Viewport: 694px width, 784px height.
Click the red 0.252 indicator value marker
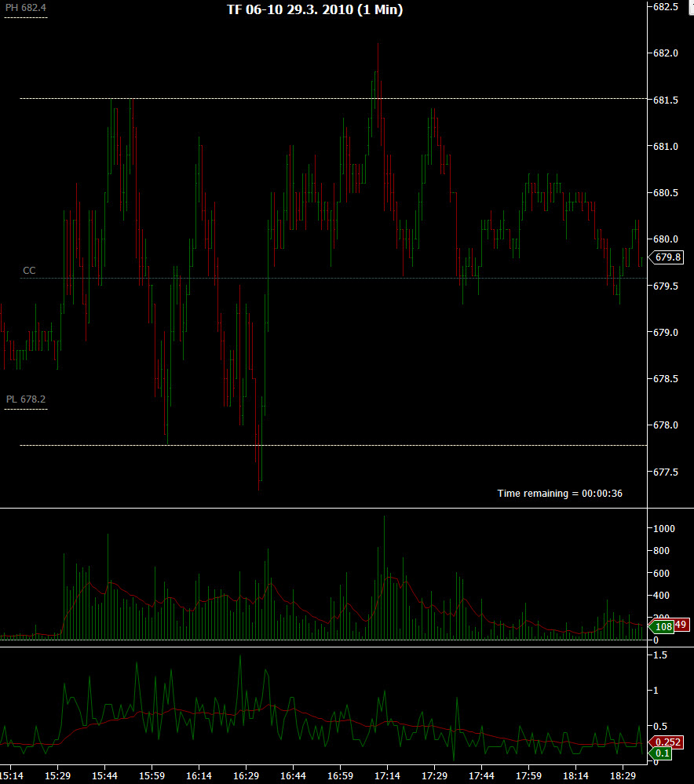click(x=667, y=742)
